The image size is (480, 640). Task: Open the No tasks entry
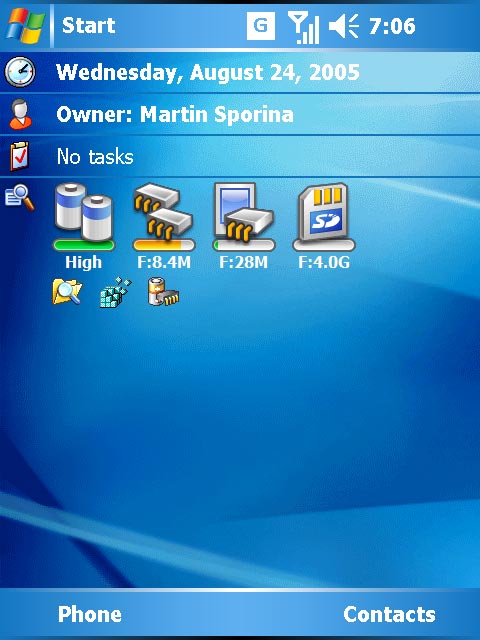click(240, 157)
